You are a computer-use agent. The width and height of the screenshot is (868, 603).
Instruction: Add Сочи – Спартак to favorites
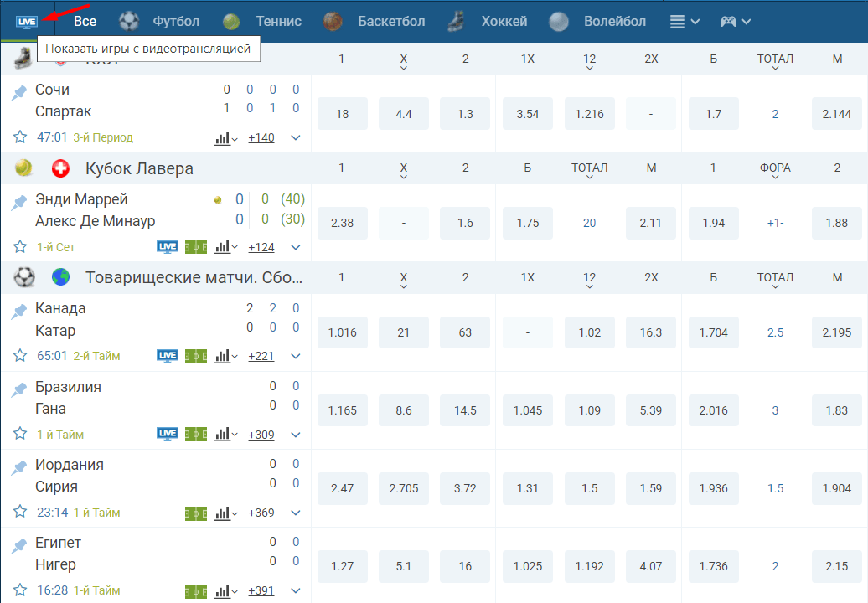[x=20, y=137]
